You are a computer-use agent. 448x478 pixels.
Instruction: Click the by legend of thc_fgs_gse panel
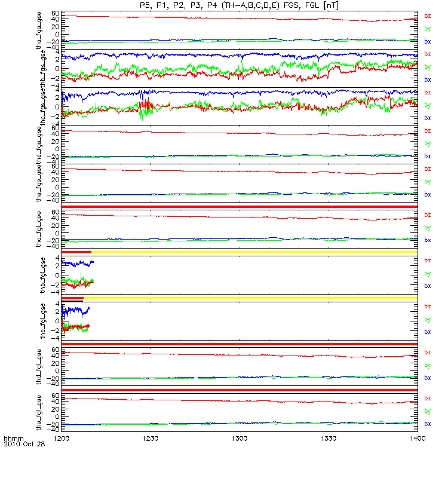coord(428,105)
